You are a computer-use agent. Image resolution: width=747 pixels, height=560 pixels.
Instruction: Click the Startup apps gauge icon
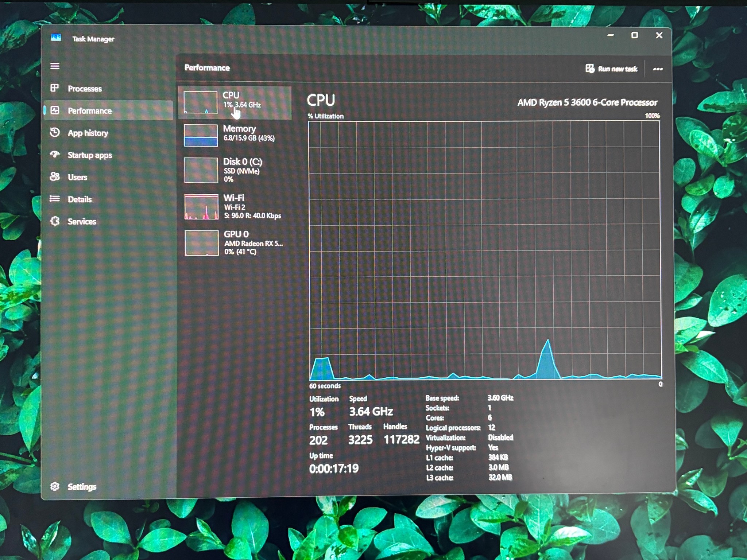(55, 155)
